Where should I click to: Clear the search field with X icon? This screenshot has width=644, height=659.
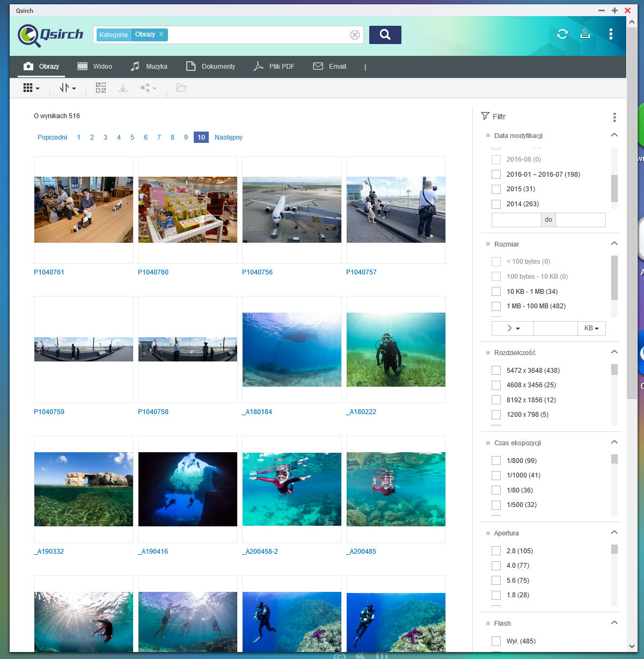click(x=355, y=35)
